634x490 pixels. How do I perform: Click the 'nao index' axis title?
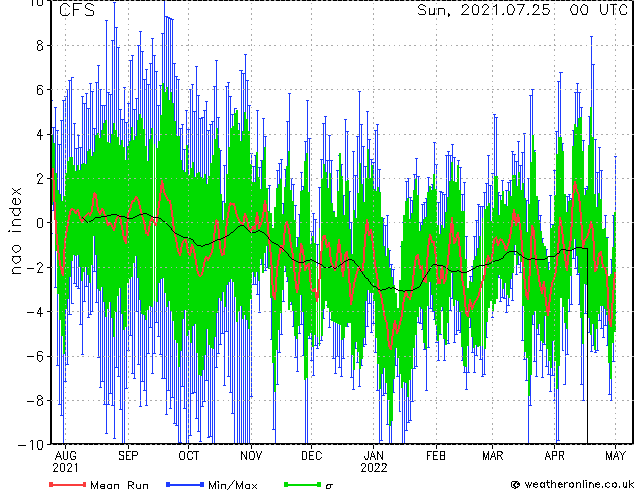tap(15, 231)
